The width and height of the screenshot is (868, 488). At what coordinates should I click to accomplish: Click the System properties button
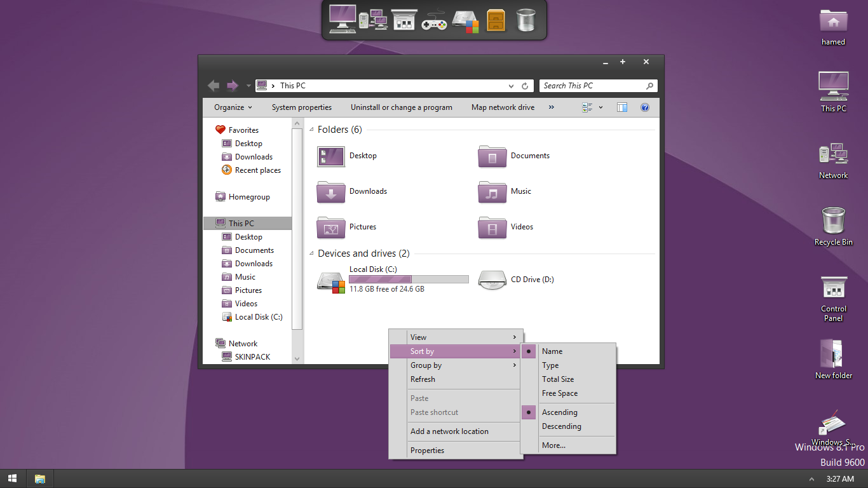coord(301,107)
